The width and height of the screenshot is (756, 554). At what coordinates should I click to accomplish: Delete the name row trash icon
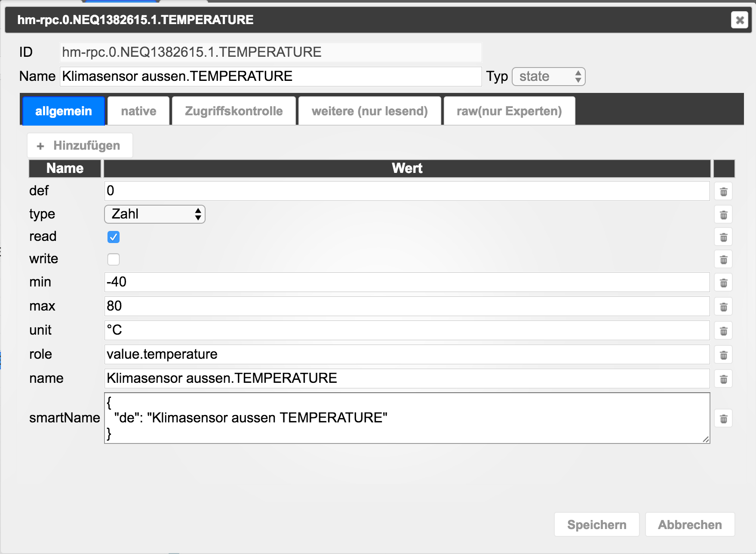(x=723, y=379)
